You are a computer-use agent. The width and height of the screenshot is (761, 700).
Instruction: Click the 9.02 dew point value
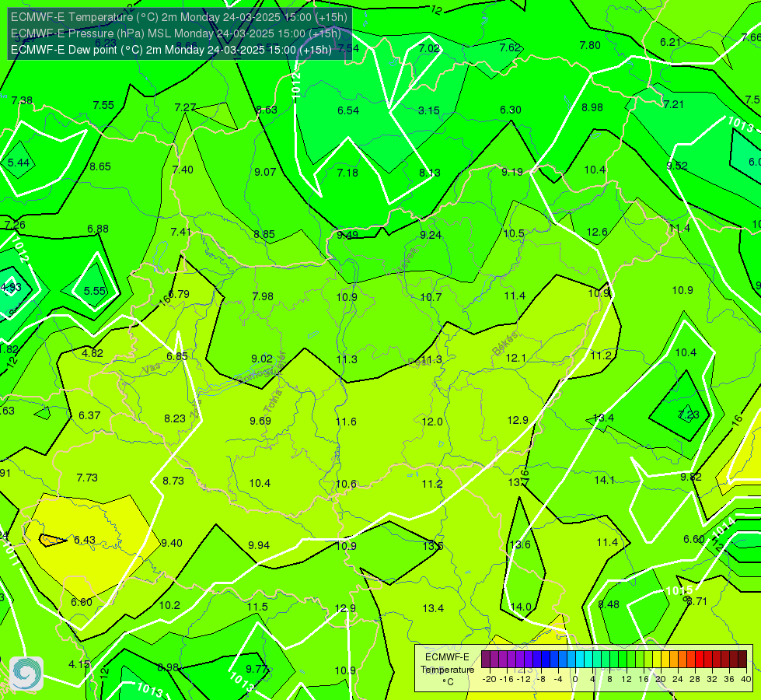pos(262,359)
